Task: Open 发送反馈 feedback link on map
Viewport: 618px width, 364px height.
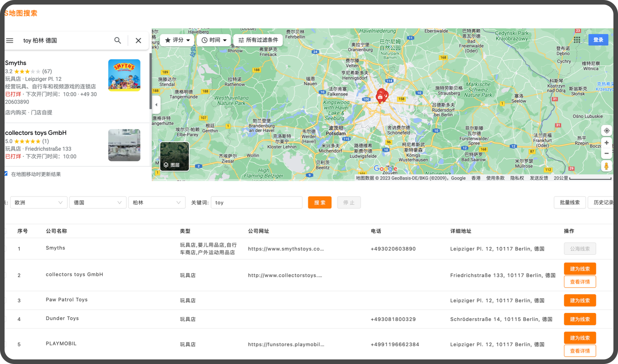Action: pos(539,178)
